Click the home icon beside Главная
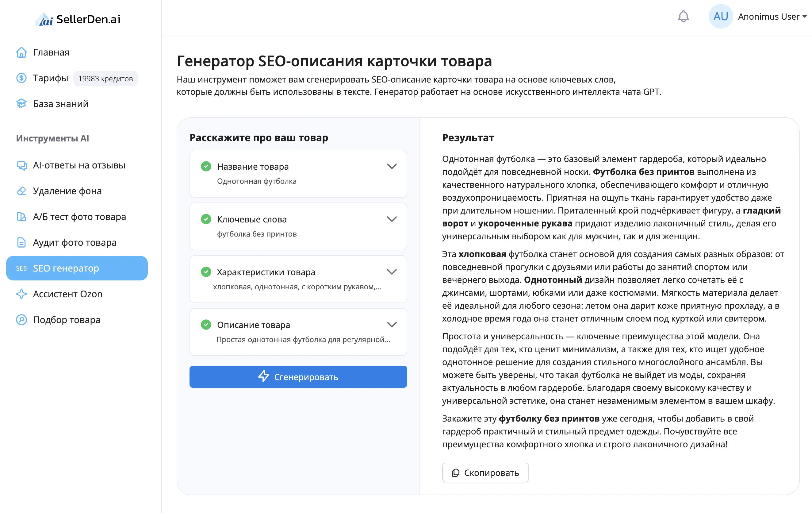Viewport: 812px width, 513px height. [x=21, y=52]
